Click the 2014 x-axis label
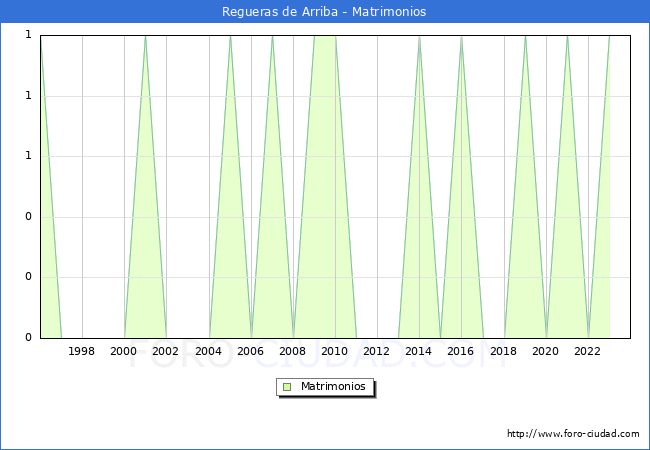 click(419, 351)
